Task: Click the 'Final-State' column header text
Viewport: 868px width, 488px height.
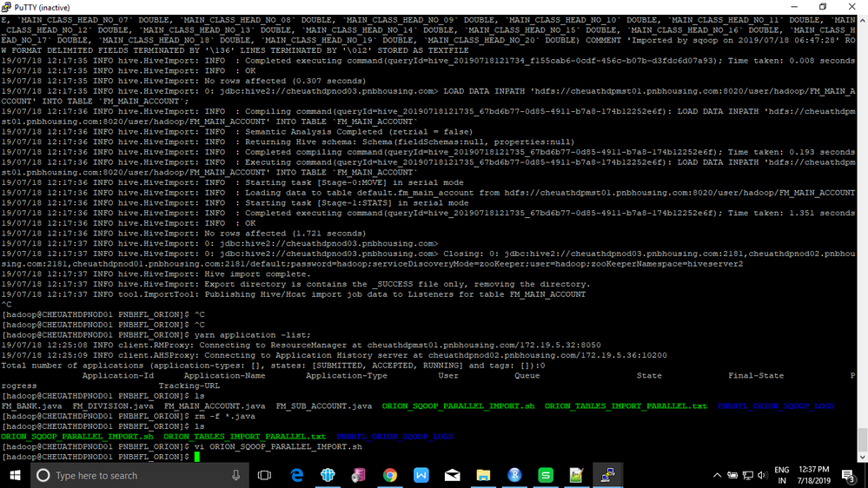Action: coord(756,376)
